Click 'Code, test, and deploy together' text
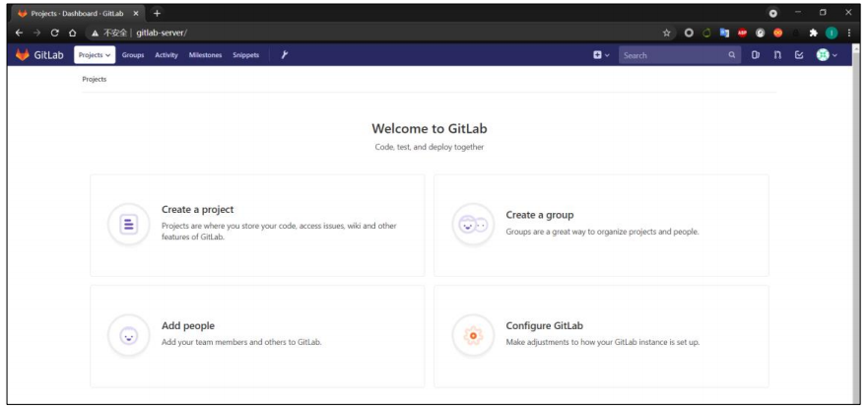868x410 pixels. [430, 148]
